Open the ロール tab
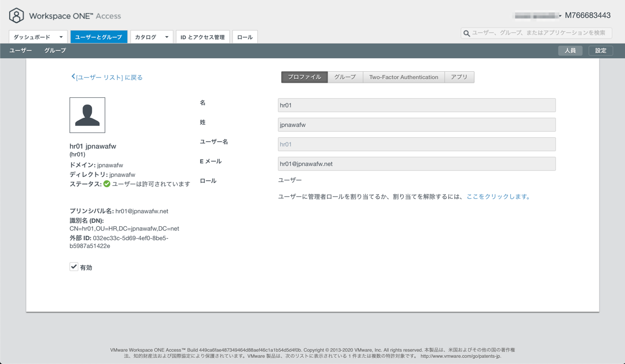625x364 pixels. (245, 37)
